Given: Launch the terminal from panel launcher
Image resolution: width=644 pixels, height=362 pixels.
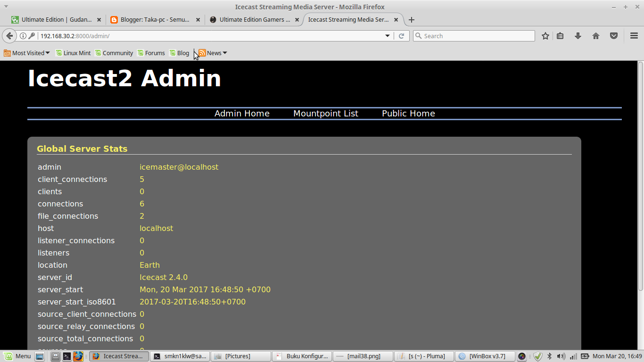Looking at the screenshot, I should click(67, 356).
